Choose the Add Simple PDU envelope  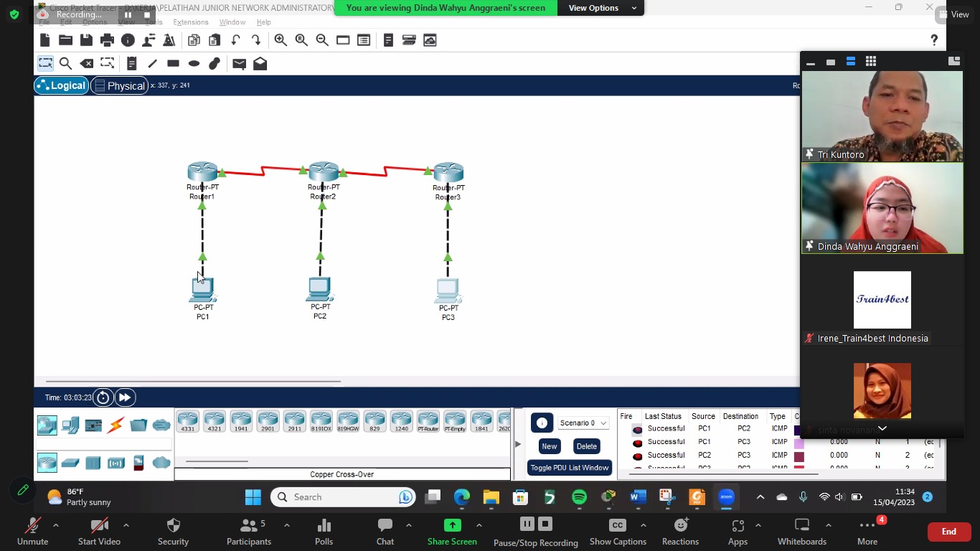click(x=240, y=63)
